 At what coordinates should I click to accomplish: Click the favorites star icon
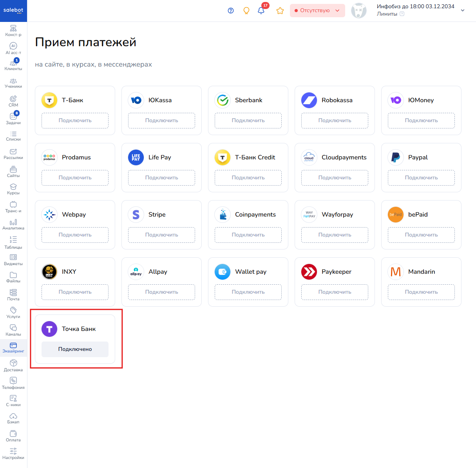[280, 11]
